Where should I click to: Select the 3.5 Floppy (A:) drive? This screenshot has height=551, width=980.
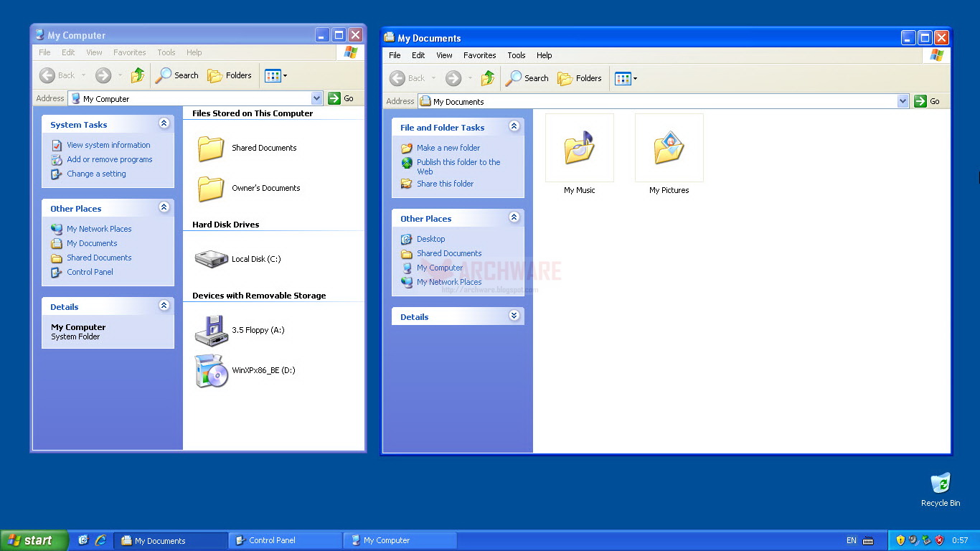pyautogui.click(x=240, y=330)
